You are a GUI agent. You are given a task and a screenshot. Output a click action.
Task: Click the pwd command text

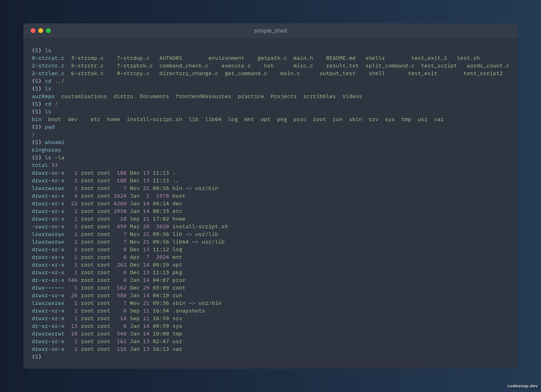50,127
